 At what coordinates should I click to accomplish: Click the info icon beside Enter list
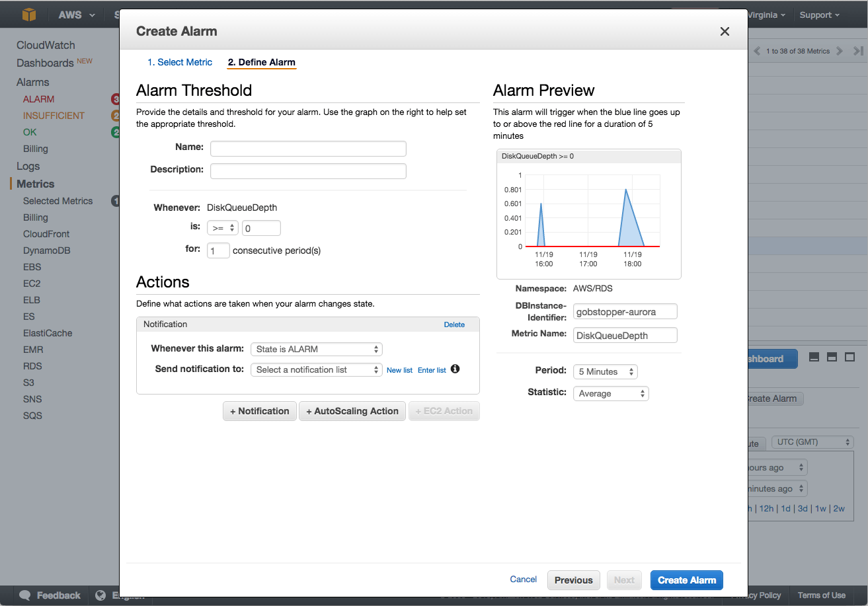pyautogui.click(x=455, y=369)
